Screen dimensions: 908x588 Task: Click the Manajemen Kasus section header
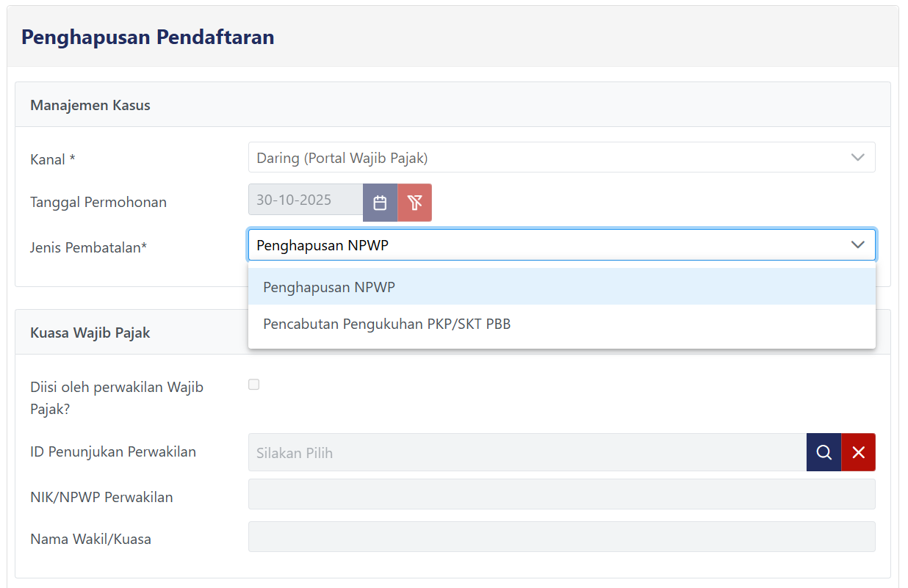coord(90,105)
